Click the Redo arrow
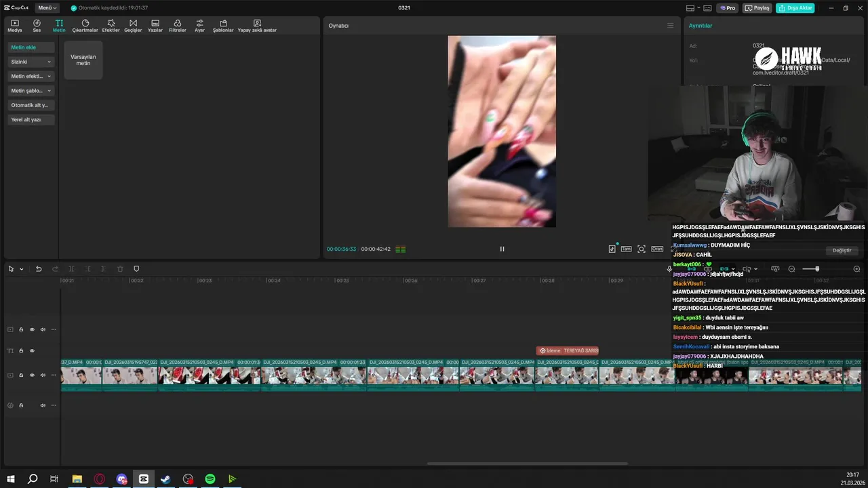868x488 pixels. (55, 269)
